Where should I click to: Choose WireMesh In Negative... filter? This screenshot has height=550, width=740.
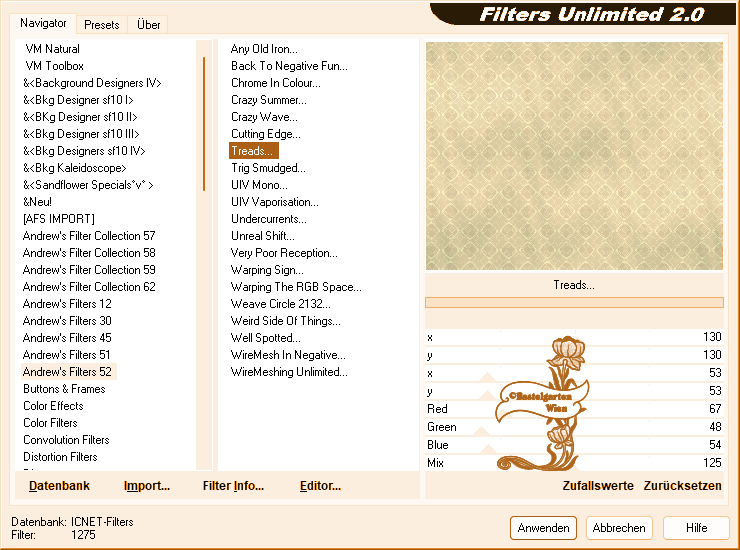point(288,355)
